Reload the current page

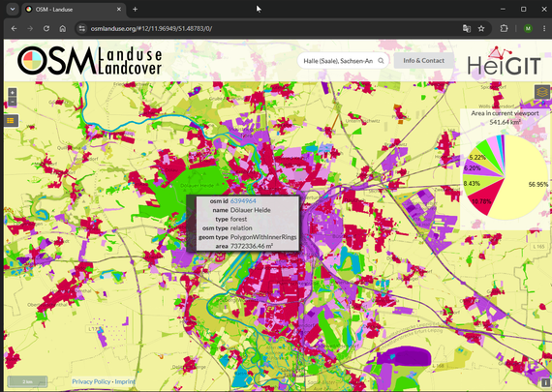click(46, 28)
